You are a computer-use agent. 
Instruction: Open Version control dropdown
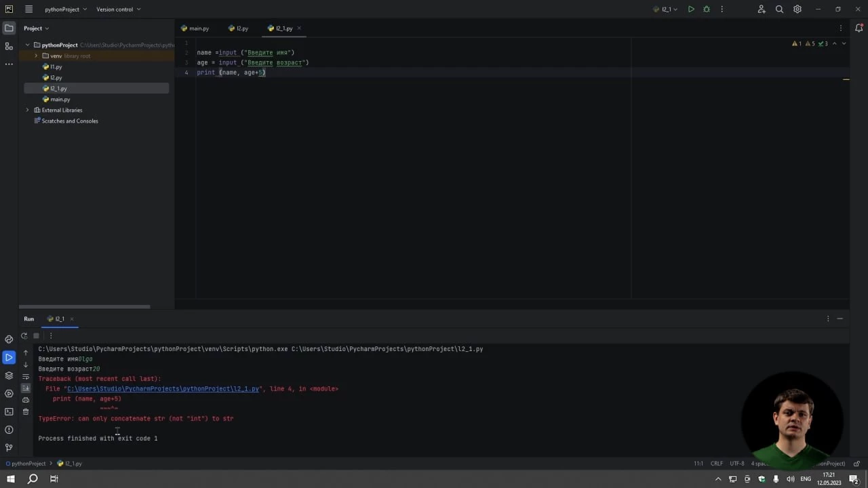(119, 9)
